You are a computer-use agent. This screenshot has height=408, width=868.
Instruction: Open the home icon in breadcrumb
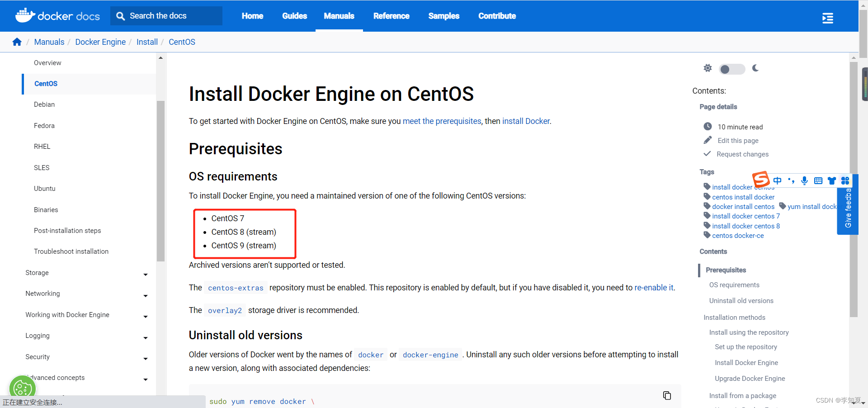pyautogui.click(x=17, y=42)
